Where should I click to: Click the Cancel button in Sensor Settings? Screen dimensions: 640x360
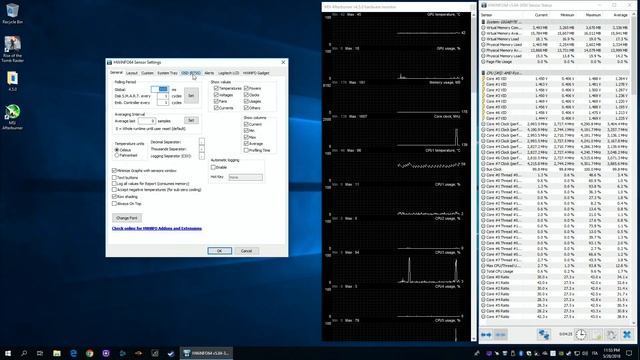pyautogui.click(x=247, y=251)
